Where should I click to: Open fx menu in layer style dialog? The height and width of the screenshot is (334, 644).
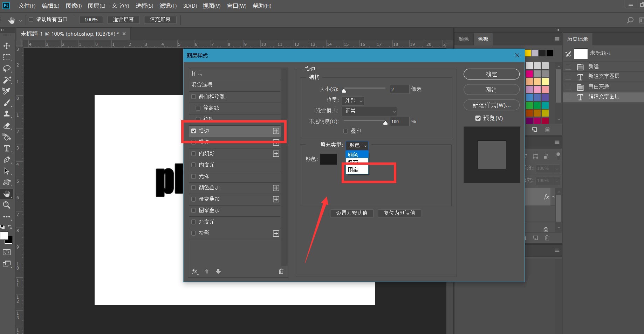195,271
